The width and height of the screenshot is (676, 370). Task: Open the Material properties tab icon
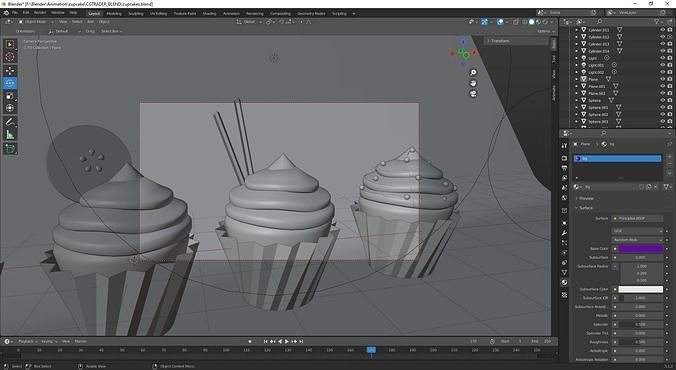(x=564, y=282)
